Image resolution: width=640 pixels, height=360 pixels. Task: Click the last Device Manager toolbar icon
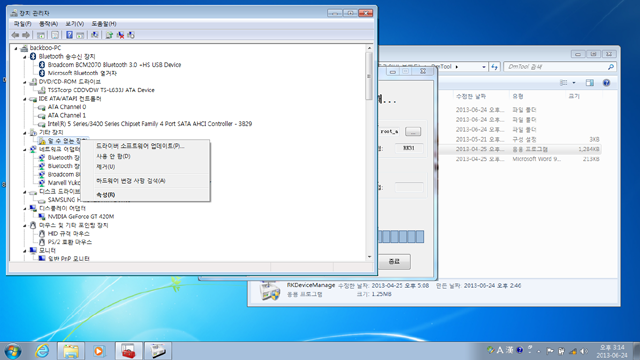point(131,35)
